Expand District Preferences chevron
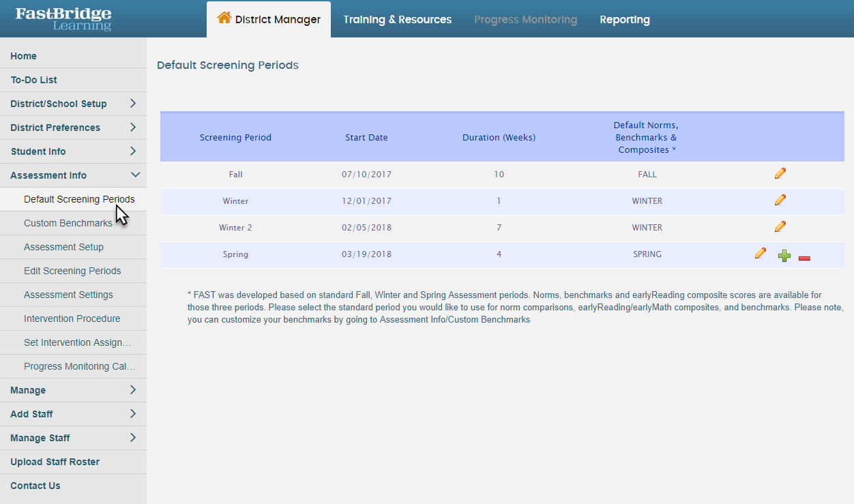854x504 pixels. (x=133, y=128)
